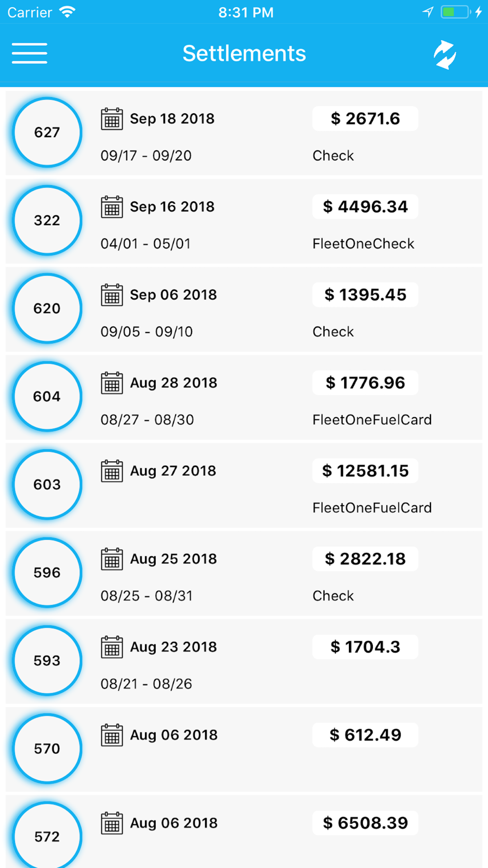The image size is (488, 868).
Task: Tap the $ 1776.96 amount badge
Action: coord(365,383)
